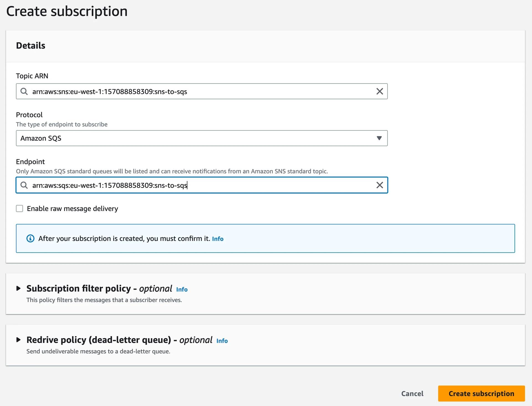Click the Enable raw message delivery label
The image size is (532, 406).
coord(72,209)
